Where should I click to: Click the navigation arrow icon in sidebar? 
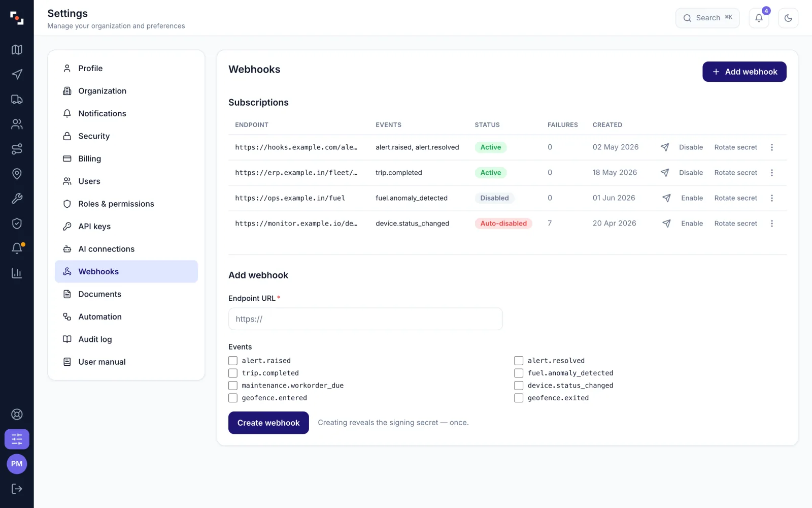[x=17, y=75]
